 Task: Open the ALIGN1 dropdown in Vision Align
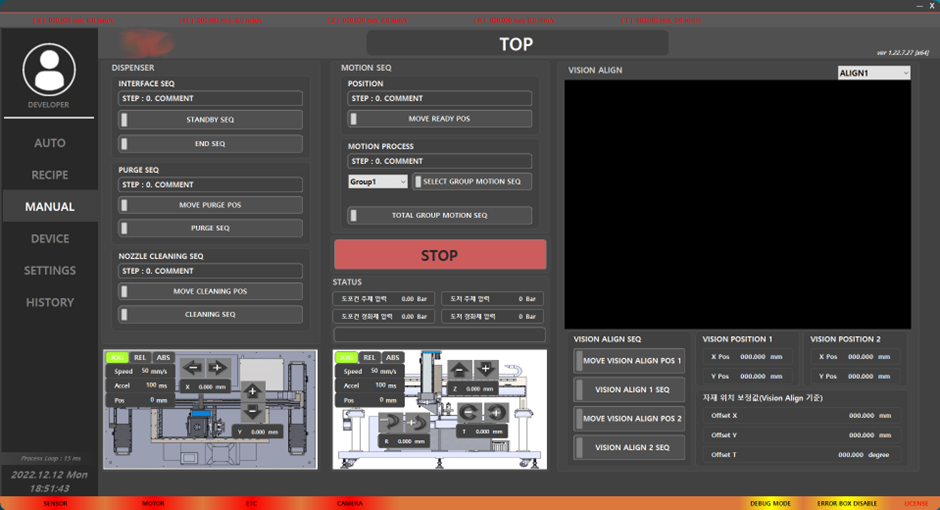pos(873,73)
